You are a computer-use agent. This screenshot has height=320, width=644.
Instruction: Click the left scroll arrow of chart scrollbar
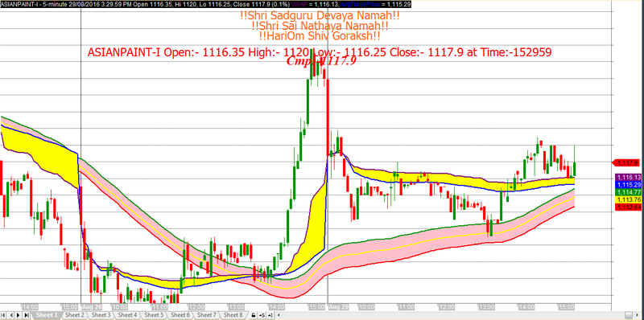coord(279,315)
